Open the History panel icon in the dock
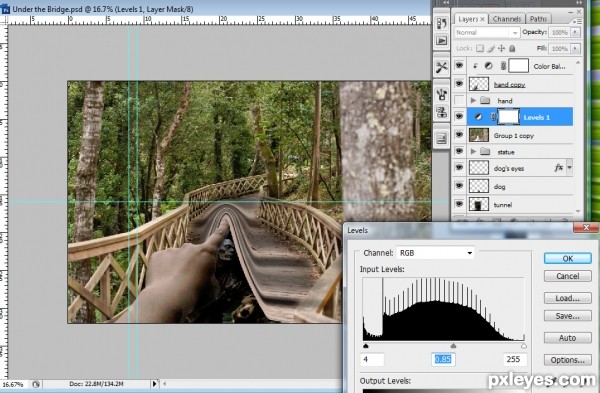This screenshot has width=600, height=393. (x=442, y=23)
